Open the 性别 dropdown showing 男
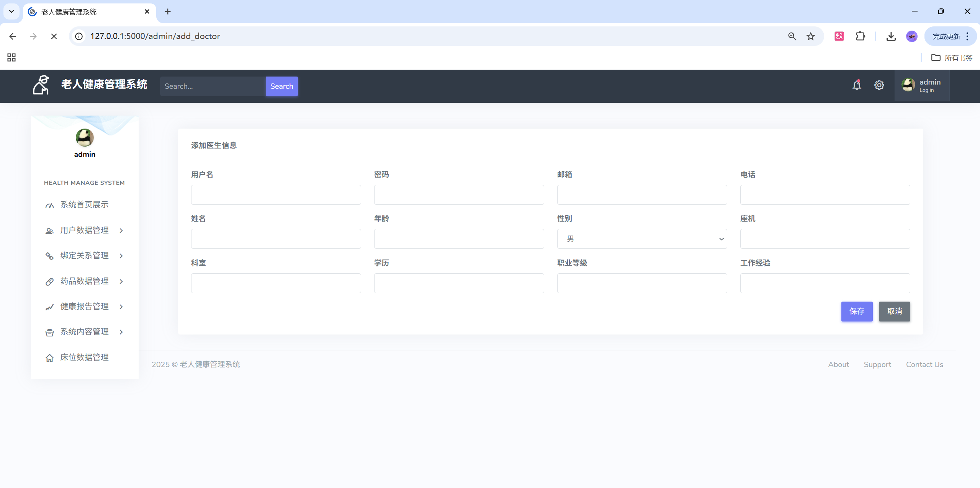Screen dimensions: 980x488 tap(642, 239)
